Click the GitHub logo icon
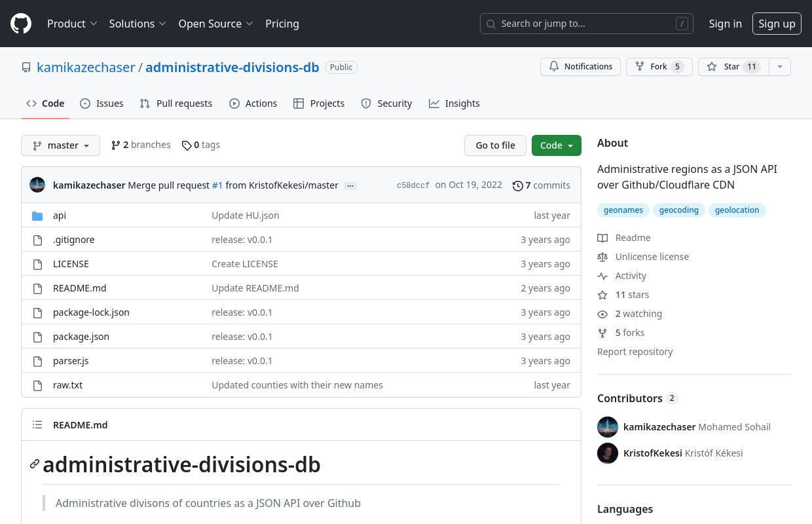The width and height of the screenshot is (812, 524). (x=21, y=24)
